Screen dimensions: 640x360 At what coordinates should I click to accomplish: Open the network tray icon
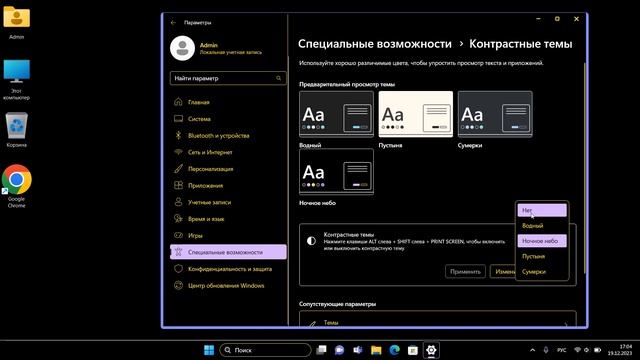point(578,350)
